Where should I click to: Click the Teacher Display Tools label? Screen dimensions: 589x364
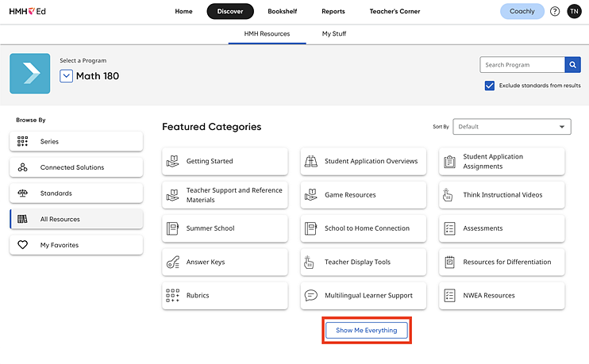coord(357,262)
